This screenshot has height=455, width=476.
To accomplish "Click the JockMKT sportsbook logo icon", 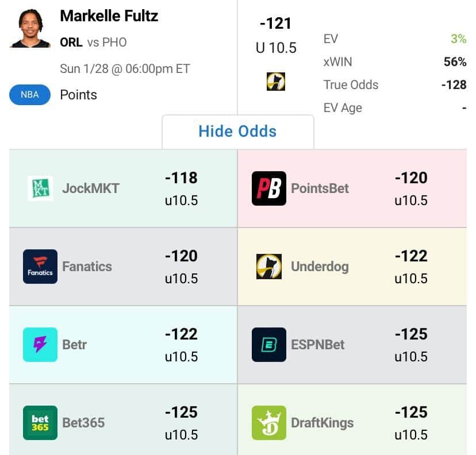I will click(40, 188).
